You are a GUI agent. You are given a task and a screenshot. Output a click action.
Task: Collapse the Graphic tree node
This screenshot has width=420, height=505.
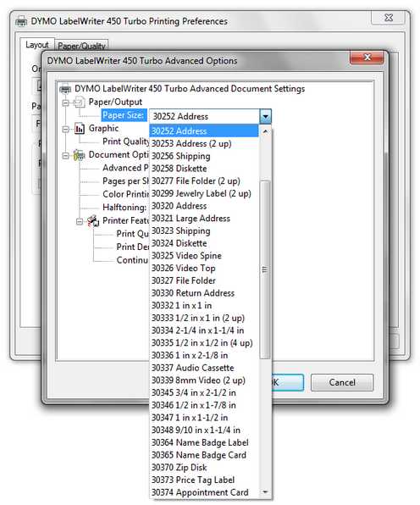[x=66, y=129]
